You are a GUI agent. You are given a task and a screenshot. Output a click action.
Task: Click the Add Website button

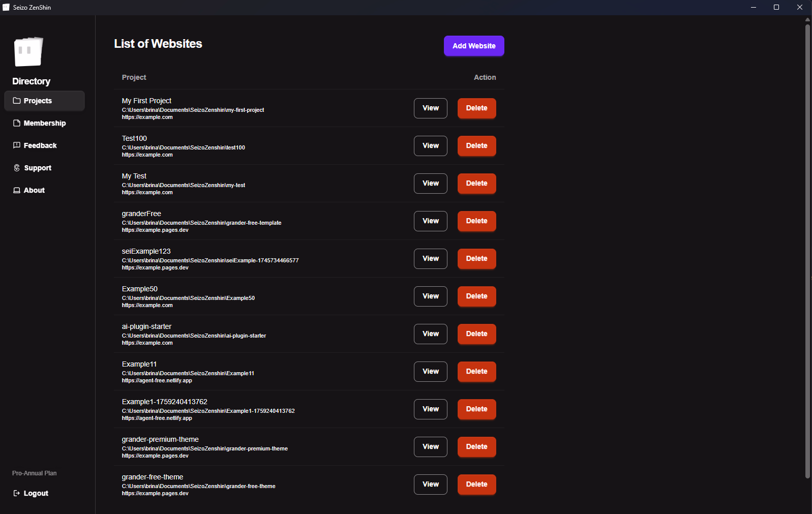coord(474,46)
